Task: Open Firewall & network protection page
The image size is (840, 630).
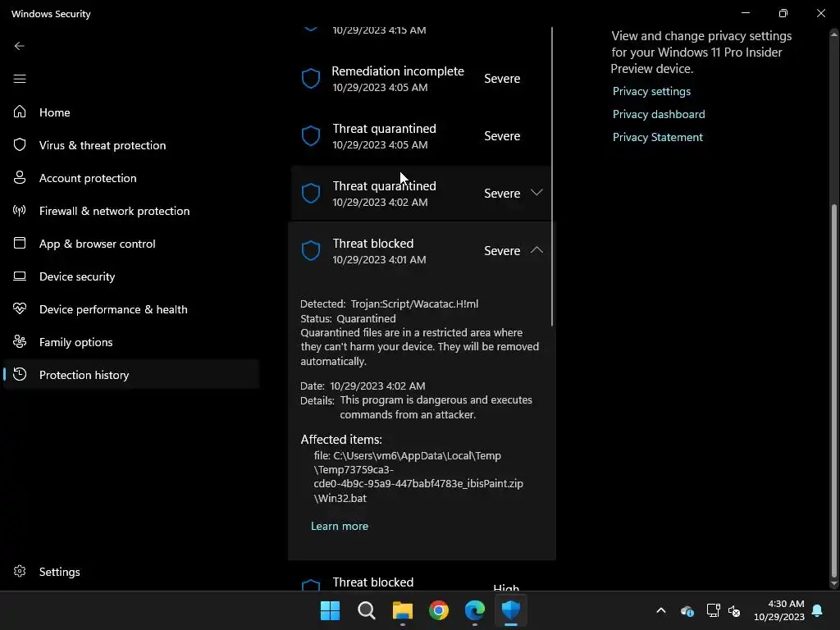Action: 132,211
